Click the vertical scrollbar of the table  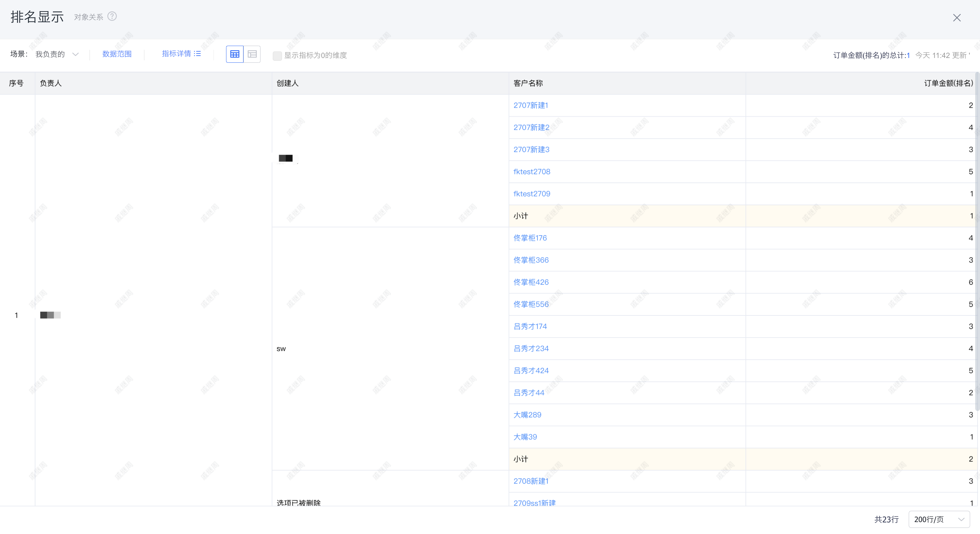coord(977,241)
